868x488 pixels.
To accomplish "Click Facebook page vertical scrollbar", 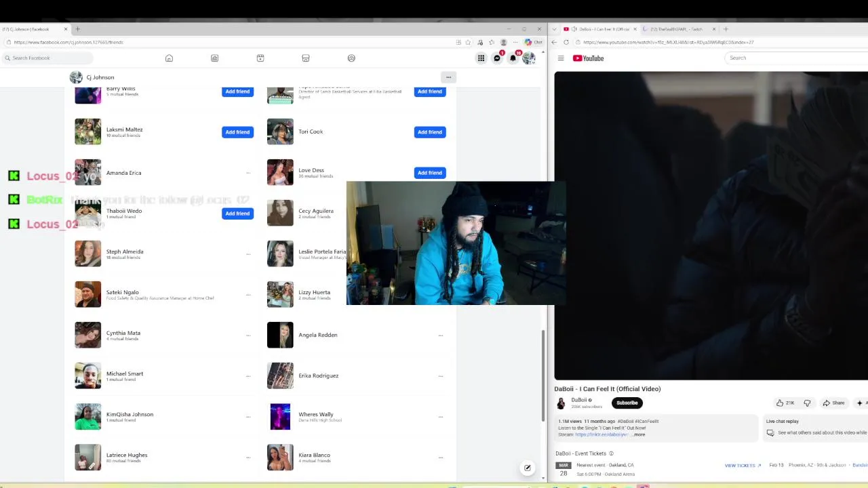I will click(x=542, y=375).
